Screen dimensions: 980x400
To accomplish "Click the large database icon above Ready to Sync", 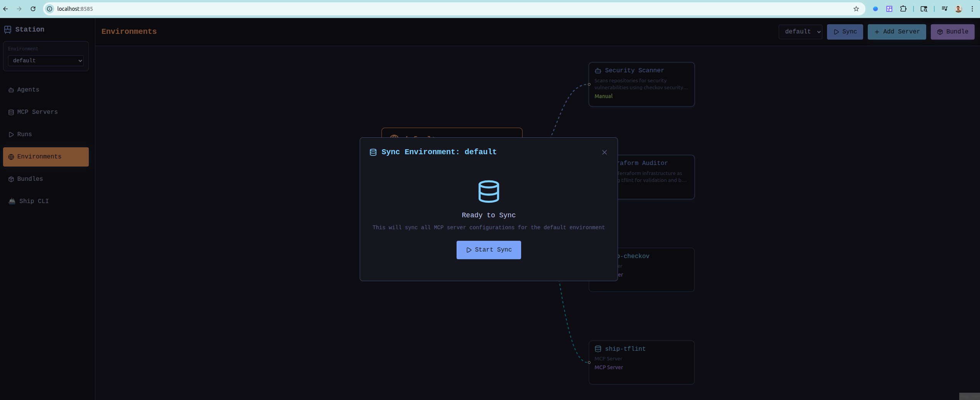I will coord(488,191).
